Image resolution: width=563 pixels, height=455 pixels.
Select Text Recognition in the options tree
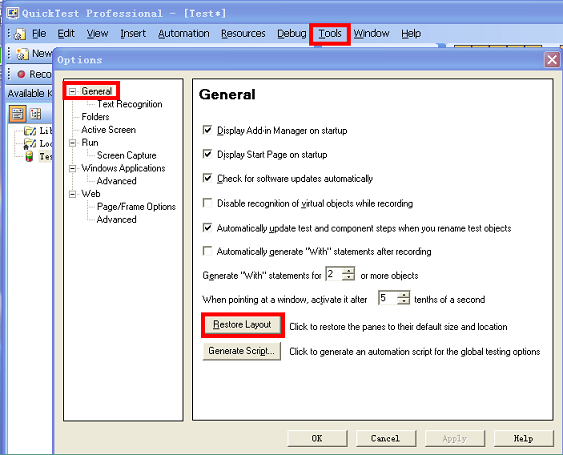pyautogui.click(x=130, y=104)
